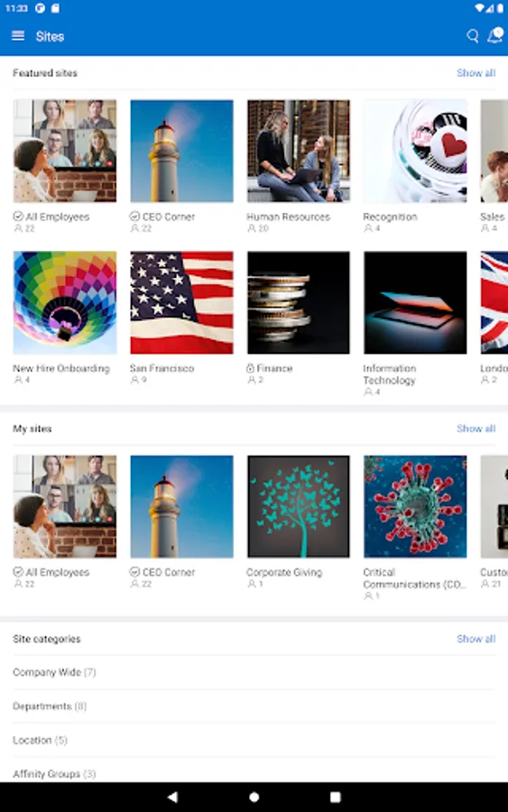Select the Location (5) category
This screenshot has height=812, width=508.
tap(254, 740)
